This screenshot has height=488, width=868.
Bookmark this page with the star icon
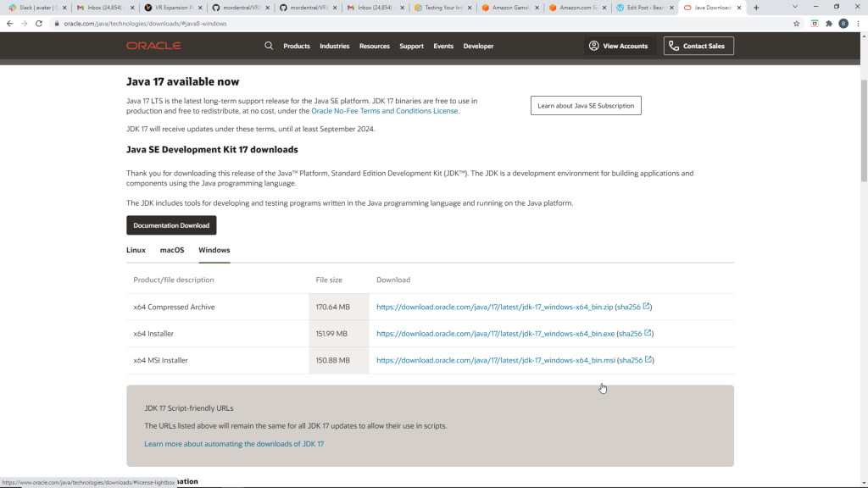[797, 24]
